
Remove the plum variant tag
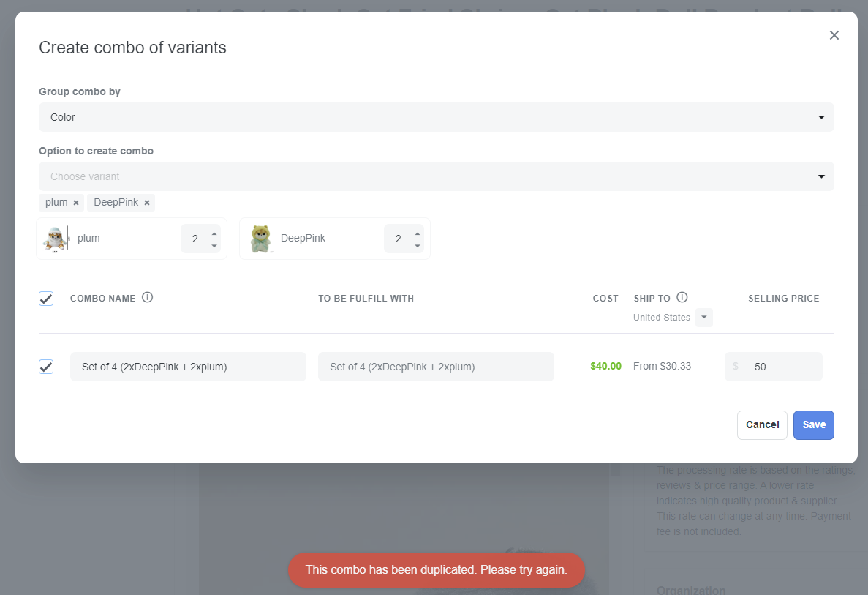click(76, 203)
